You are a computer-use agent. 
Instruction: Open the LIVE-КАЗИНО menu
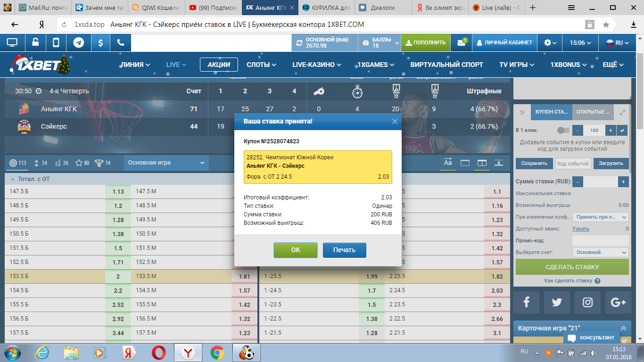[317, 65]
